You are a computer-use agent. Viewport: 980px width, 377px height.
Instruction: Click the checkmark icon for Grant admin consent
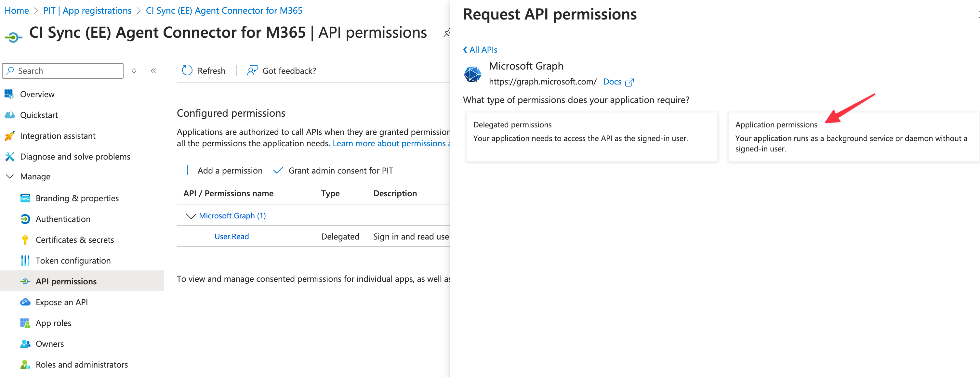[x=278, y=170]
